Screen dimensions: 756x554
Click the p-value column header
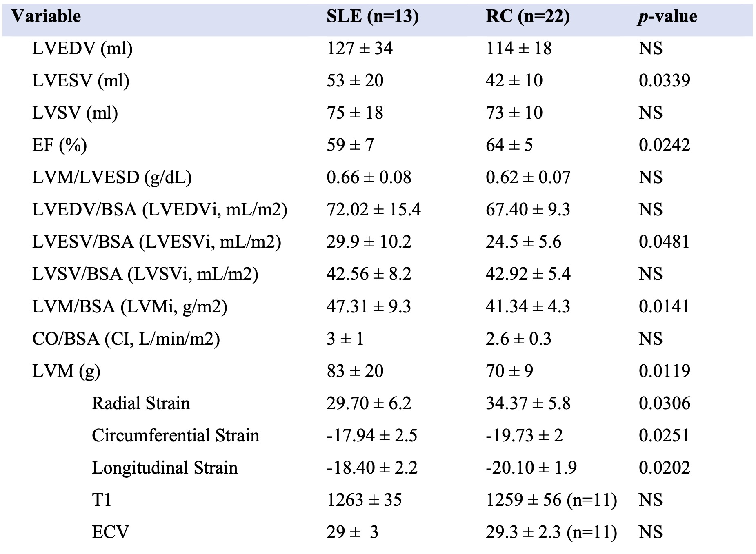pos(667,17)
